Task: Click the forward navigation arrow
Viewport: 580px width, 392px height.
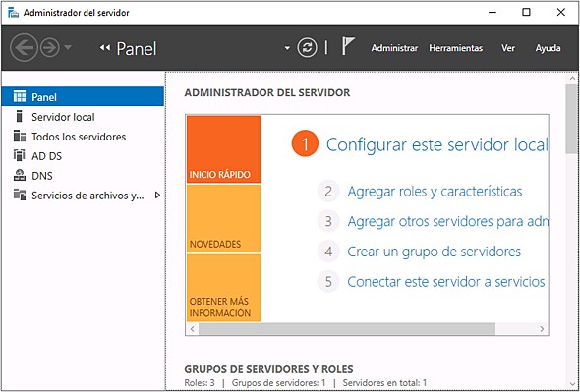Action: (50, 48)
